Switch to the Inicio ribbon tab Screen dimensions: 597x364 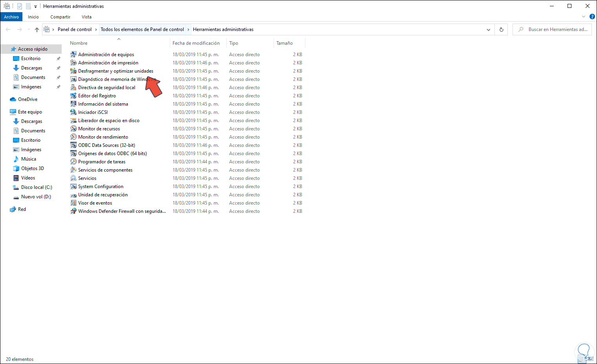[33, 17]
